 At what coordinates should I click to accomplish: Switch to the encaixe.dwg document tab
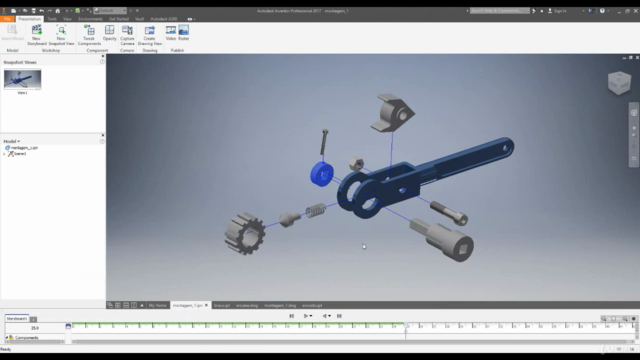tap(247, 305)
